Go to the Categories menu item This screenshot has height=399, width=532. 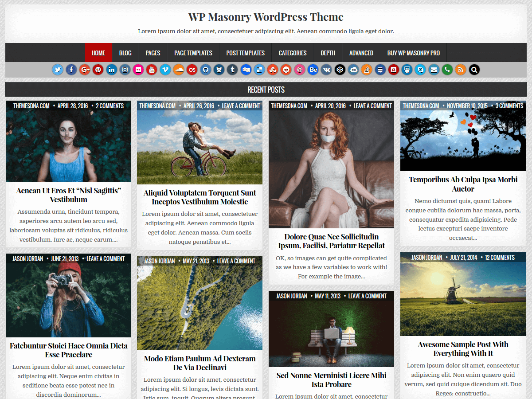coord(292,53)
